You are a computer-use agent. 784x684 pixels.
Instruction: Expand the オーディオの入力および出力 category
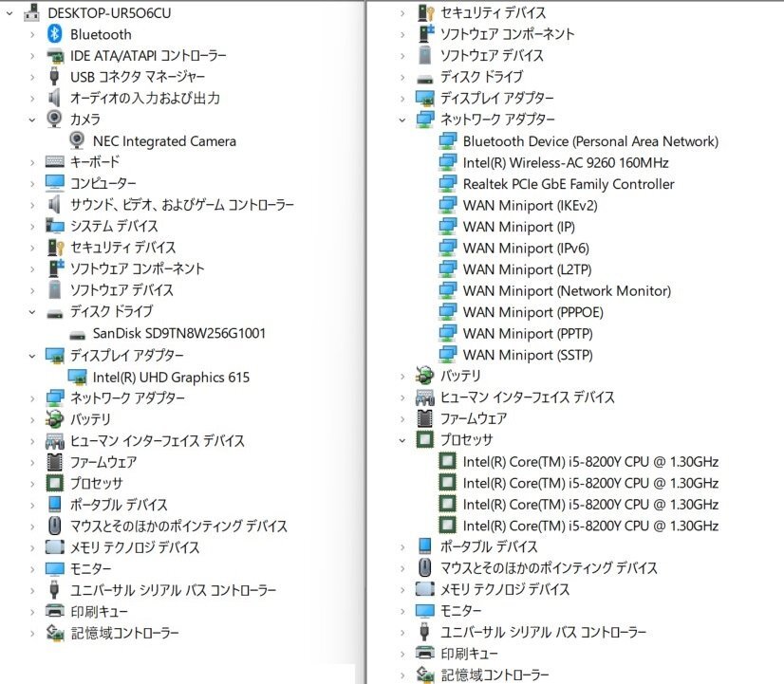(32, 99)
